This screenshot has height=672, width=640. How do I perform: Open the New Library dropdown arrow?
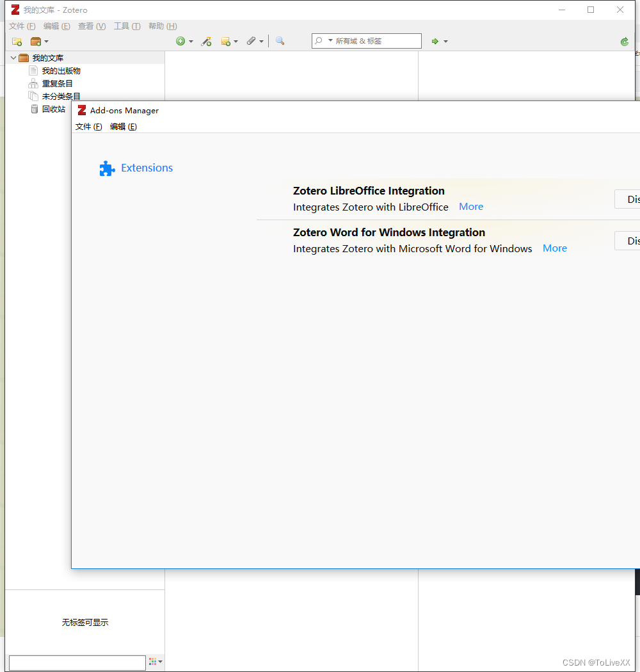pyautogui.click(x=46, y=42)
